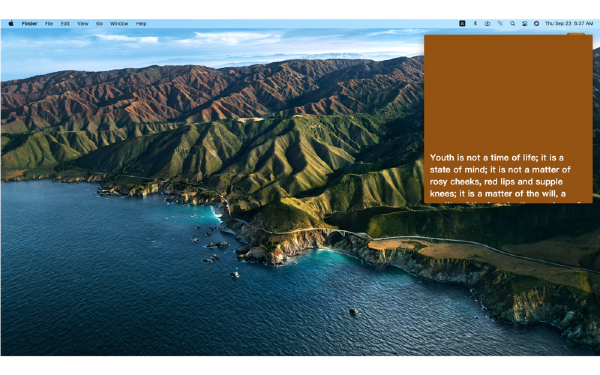
Task: Click the date and time display
Action: click(569, 23)
